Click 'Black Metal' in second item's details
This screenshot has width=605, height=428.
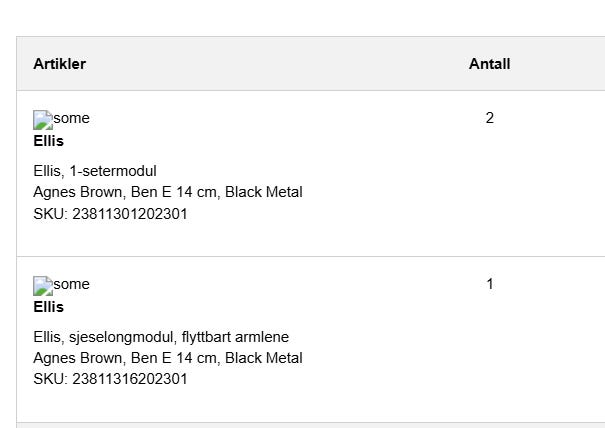coord(264,358)
